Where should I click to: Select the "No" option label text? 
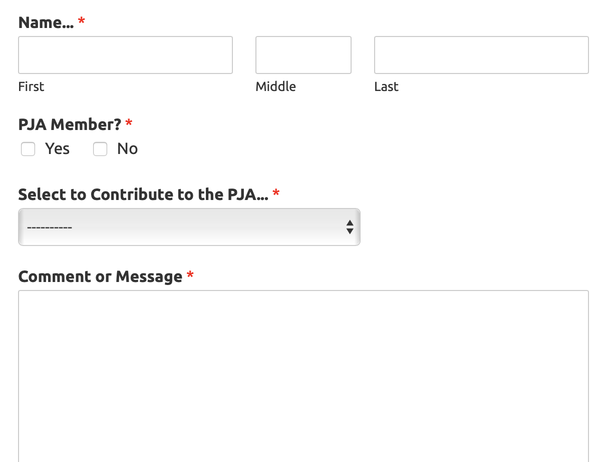click(127, 149)
